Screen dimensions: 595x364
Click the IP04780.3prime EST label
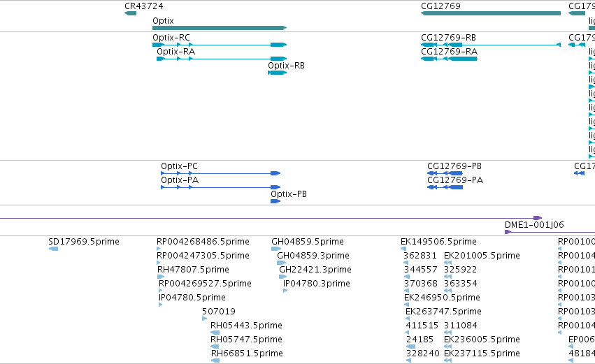[317, 284]
